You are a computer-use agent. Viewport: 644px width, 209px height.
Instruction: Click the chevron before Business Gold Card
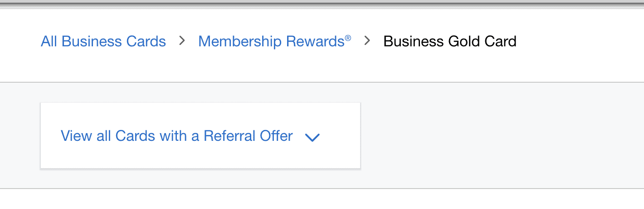coord(367,41)
